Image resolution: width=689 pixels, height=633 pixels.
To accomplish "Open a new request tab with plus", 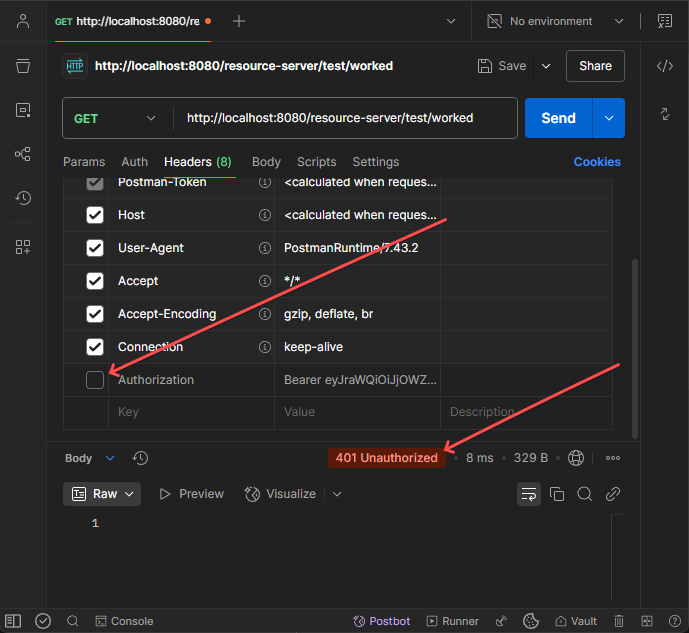I will click(x=239, y=21).
